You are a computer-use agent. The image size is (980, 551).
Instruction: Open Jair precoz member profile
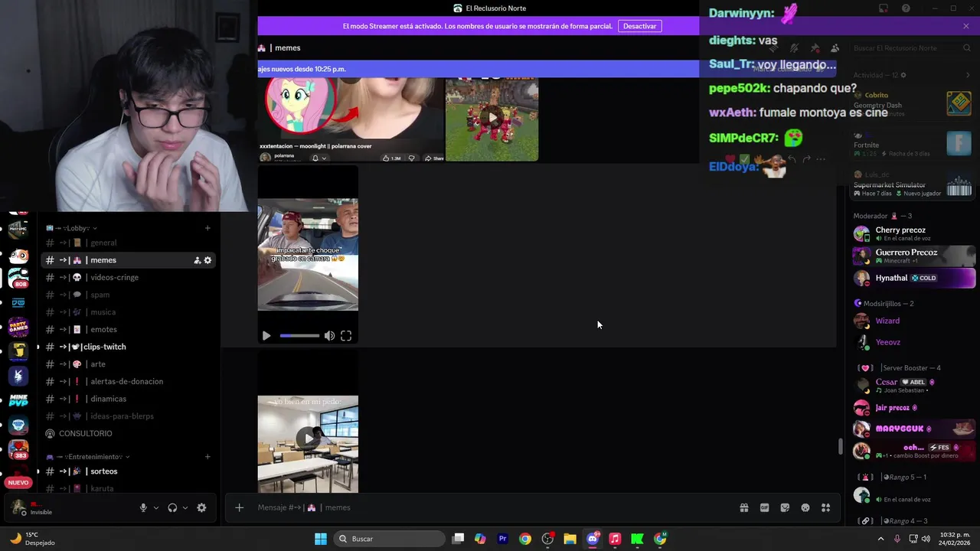pos(913,408)
